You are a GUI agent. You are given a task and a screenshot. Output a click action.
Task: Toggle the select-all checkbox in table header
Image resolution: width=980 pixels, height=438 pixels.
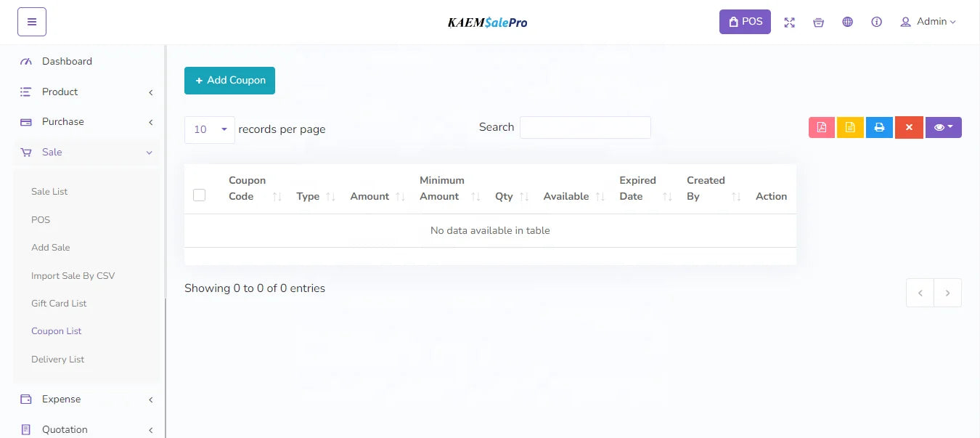200,195
